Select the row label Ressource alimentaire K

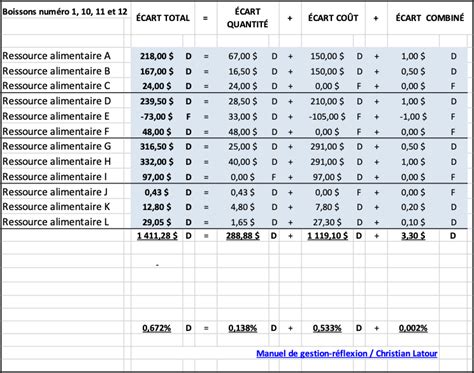(x=56, y=207)
